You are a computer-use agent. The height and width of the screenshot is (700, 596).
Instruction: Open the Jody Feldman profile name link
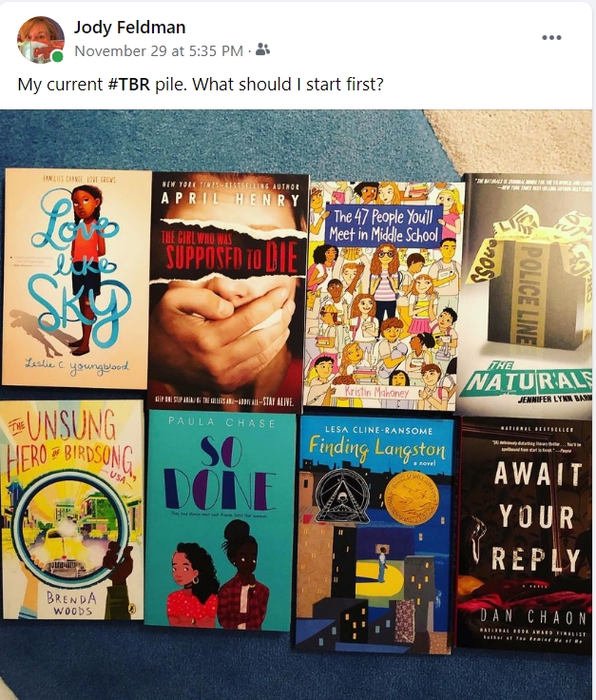click(129, 28)
